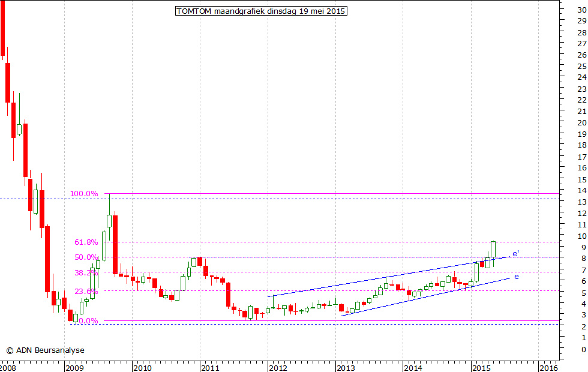Click the 2011 year label on the time axis
This screenshot has height=372, width=588.
point(211,368)
